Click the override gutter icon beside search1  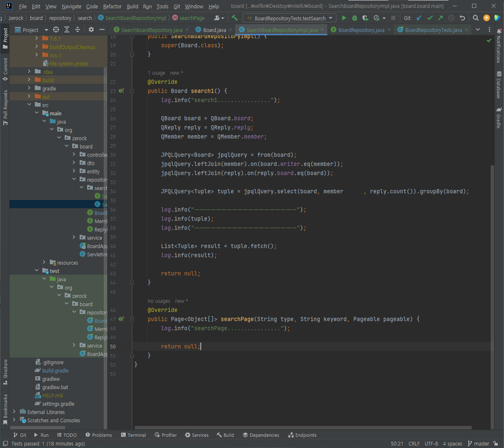[121, 91]
